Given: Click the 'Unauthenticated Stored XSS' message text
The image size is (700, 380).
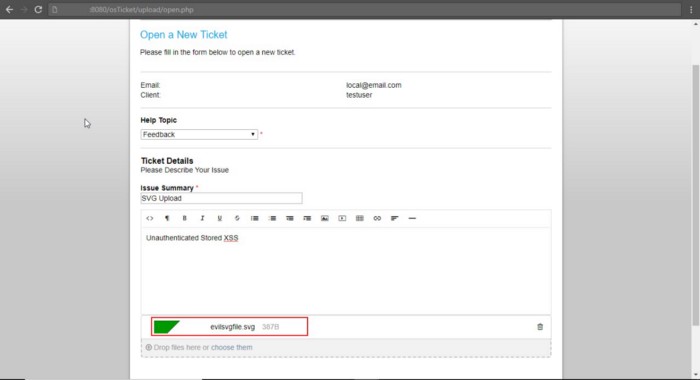Looking at the screenshot, I should click(192, 238).
